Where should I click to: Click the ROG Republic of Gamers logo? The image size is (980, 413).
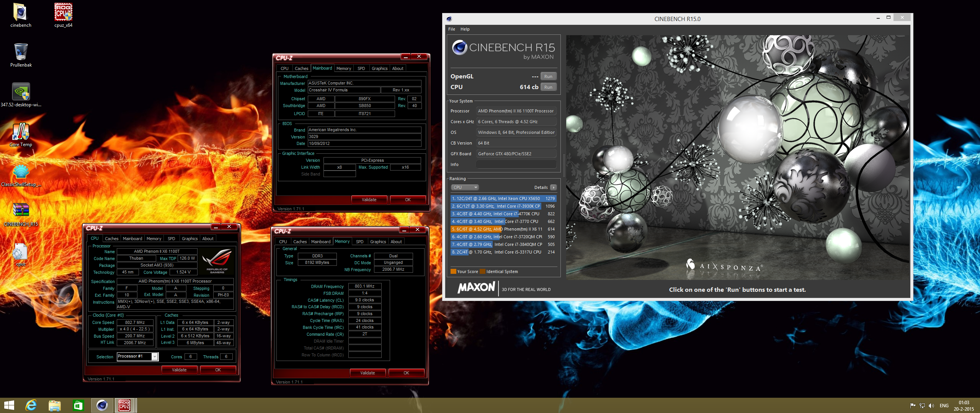tap(217, 261)
